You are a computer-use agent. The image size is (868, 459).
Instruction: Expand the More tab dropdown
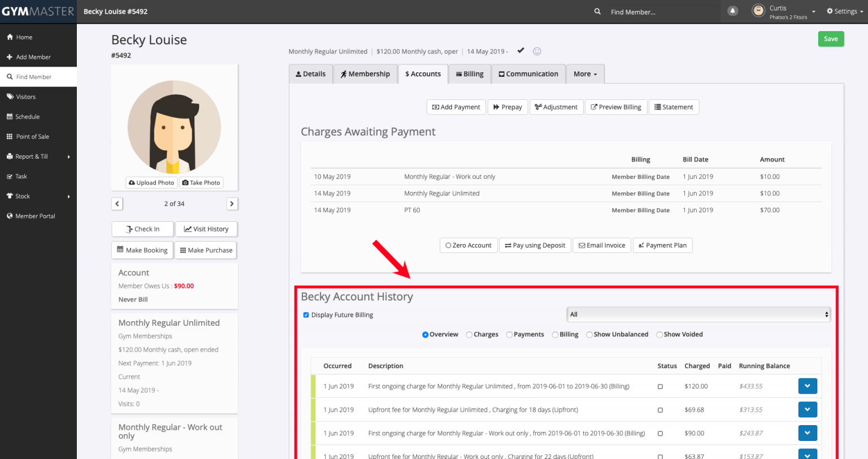coord(585,74)
